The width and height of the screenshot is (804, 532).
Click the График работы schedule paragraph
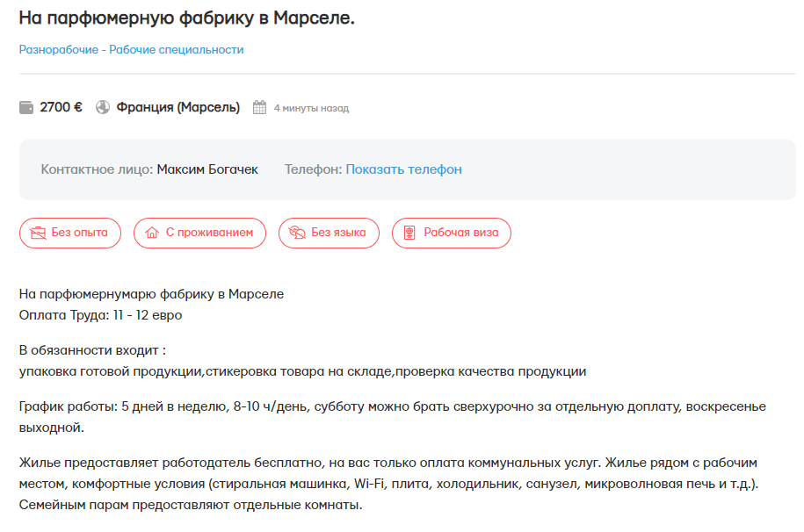coord(392,417)
